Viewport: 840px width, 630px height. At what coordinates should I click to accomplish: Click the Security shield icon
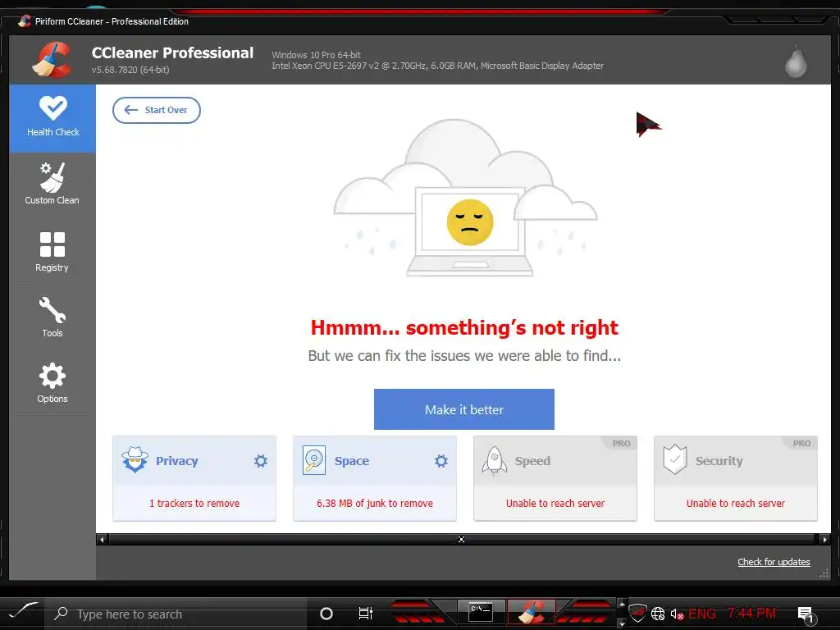675,459
